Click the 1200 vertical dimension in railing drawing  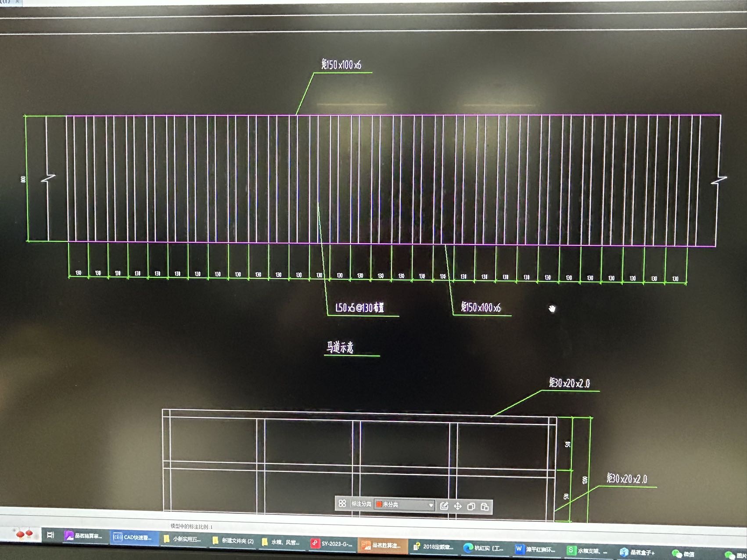tap(585, 480)
